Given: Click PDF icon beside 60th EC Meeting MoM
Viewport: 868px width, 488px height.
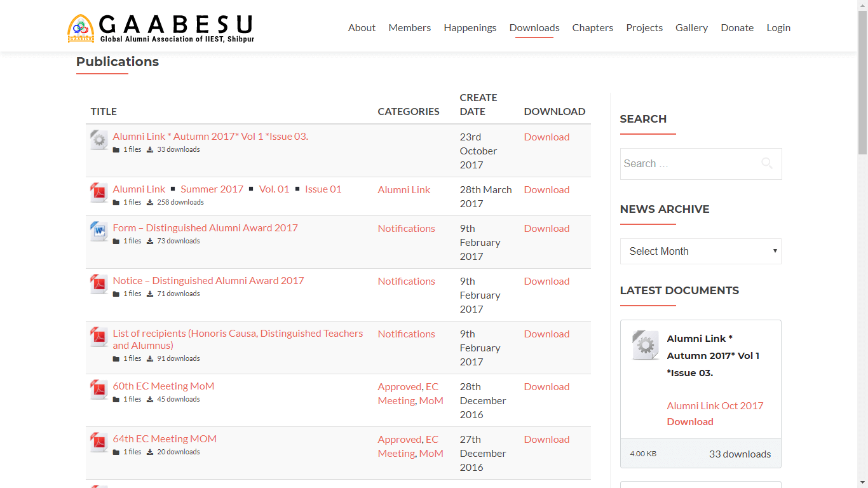Looking at the screenshot, I should [x=99, y=390].
